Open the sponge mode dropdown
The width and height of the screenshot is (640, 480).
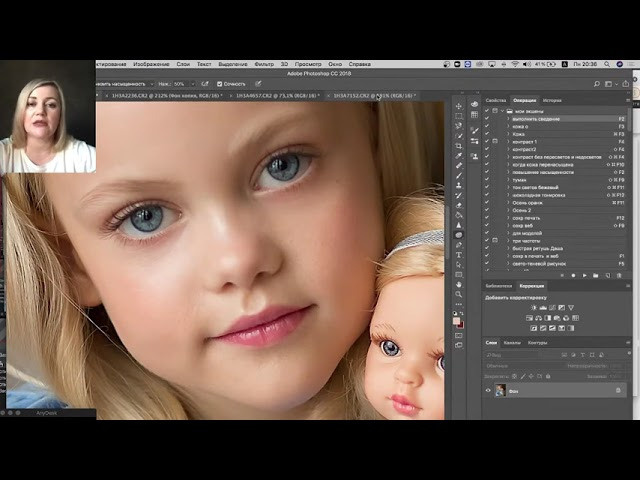point(152,84)
